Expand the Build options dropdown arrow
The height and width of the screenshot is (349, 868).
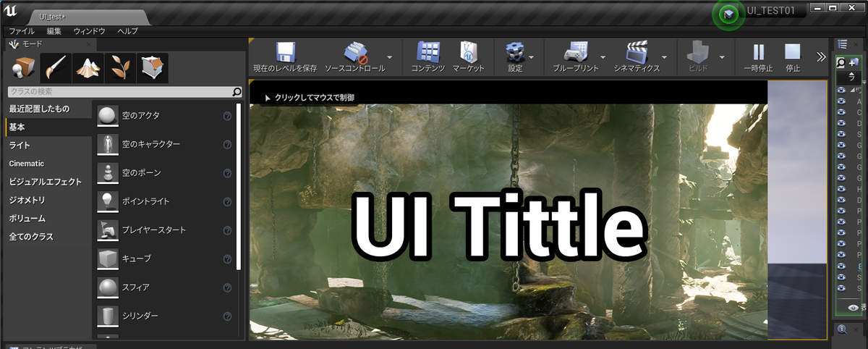(x=722, y=56)
